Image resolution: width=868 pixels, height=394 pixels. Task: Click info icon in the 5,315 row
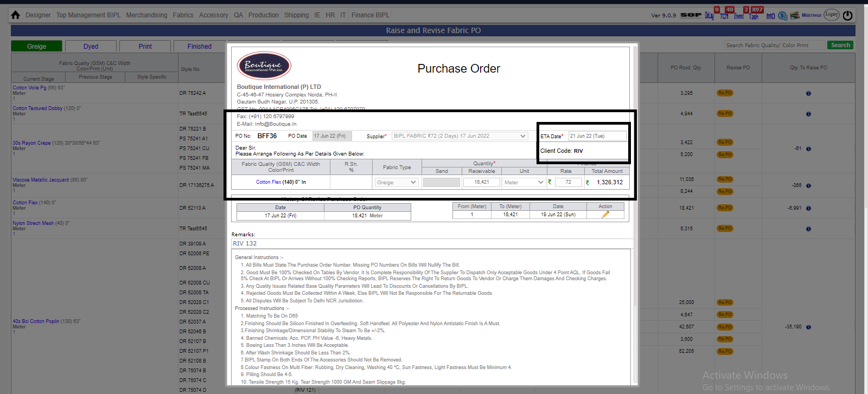point(808,229)
